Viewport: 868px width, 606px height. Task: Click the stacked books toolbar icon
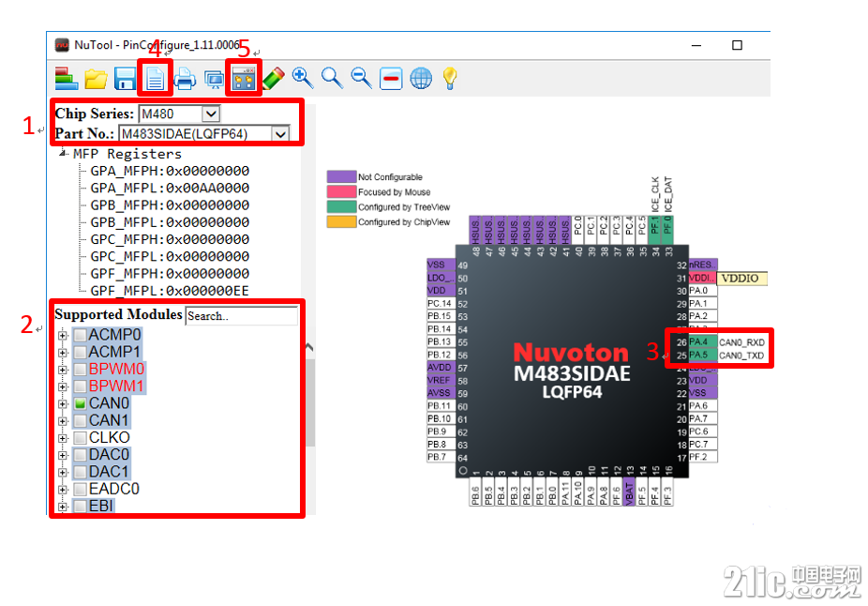[66, 78]
